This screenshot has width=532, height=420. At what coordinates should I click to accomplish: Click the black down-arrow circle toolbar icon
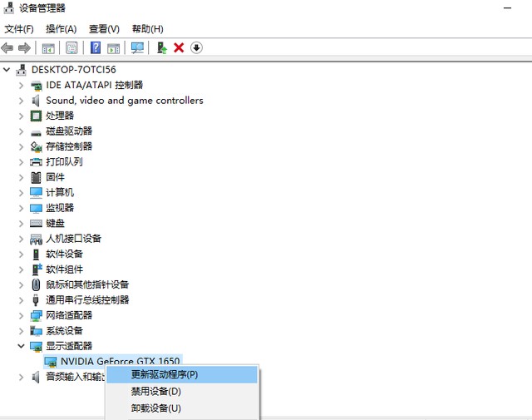click(196, 48)
